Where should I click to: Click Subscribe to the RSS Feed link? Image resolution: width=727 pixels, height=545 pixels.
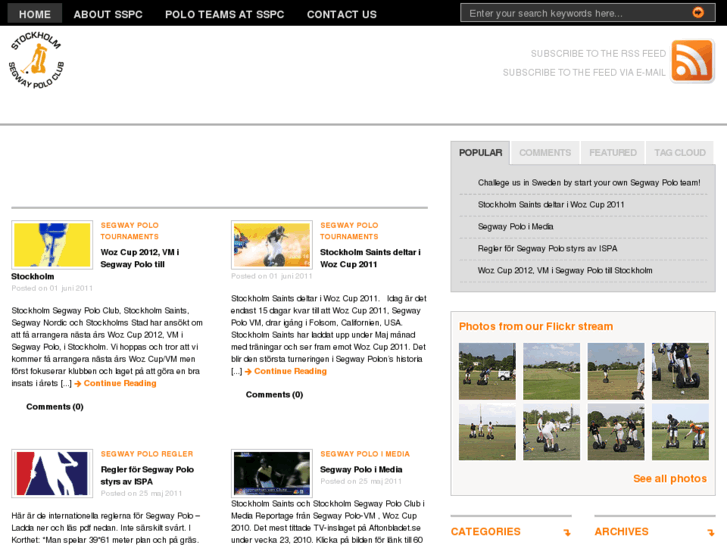pos(598,54)
